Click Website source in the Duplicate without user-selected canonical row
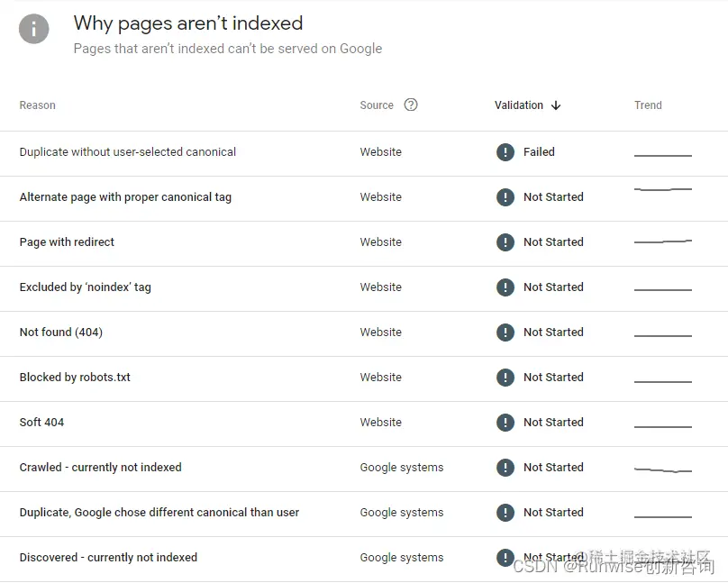Screen dimensions: 728x583 pyautogui.click(x=381, y=151)
